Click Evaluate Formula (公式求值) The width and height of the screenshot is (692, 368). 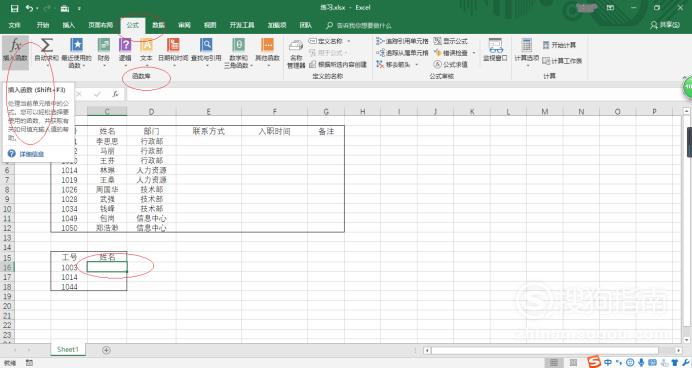[451, 64]
